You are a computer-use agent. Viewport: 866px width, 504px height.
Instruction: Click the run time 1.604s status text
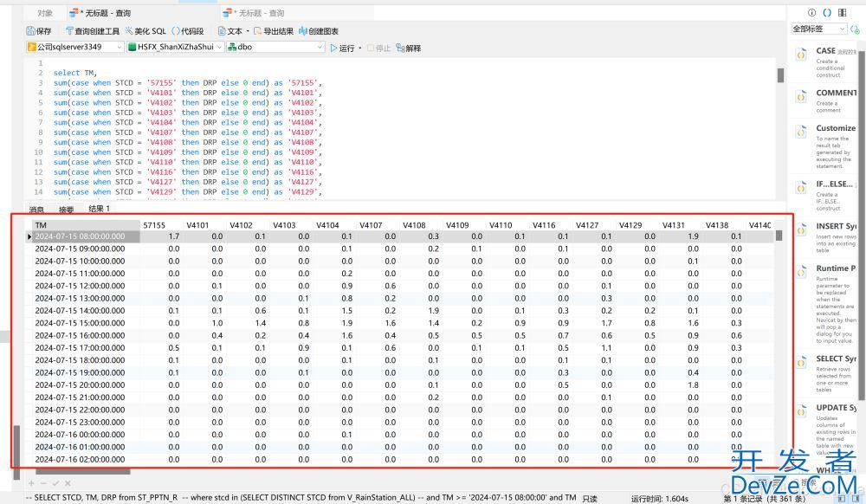tap(659, 499)
